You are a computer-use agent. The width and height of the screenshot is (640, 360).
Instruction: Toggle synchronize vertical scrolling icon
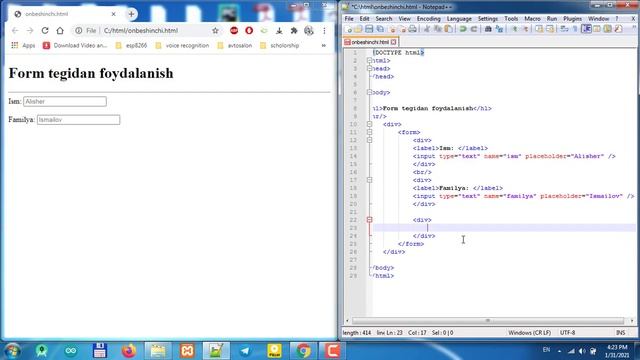click(x=539, y=29)
